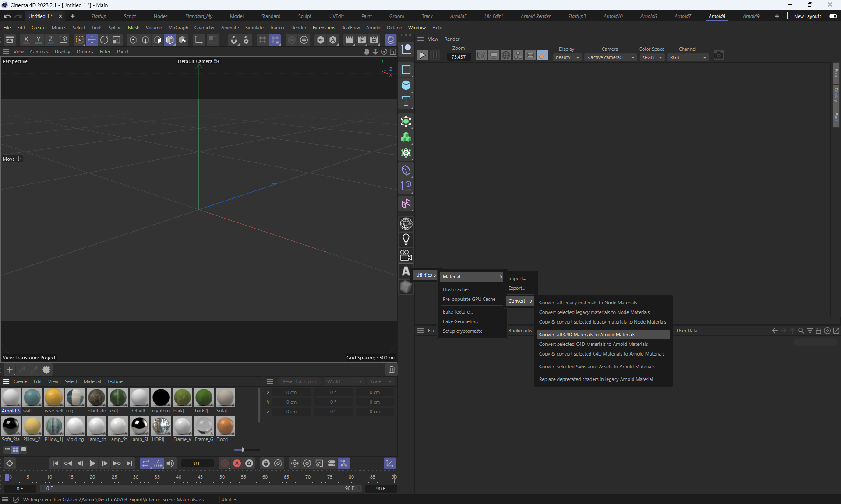Screen dimensions: 841x504
Task: Adjust the material thumbnail size slider
Action: 242,450
